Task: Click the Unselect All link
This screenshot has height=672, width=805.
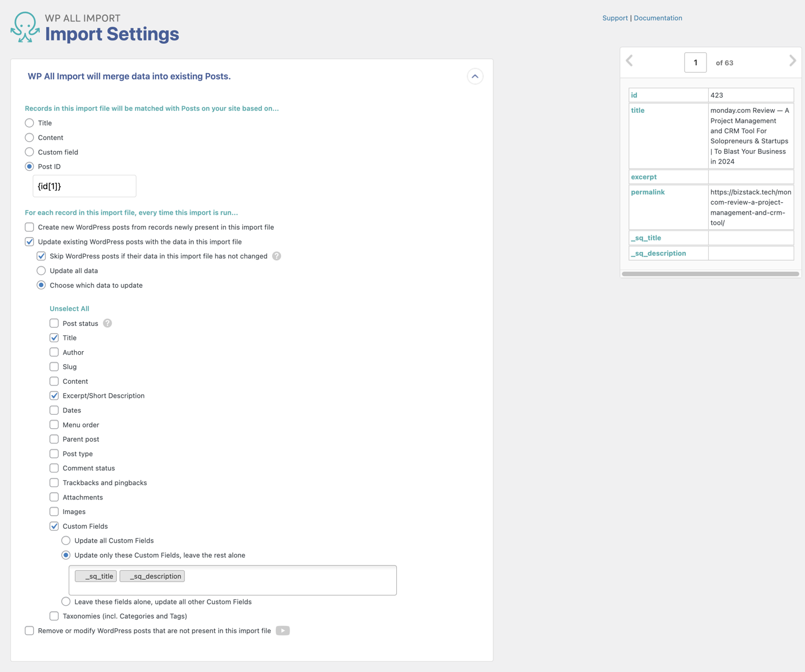Action: click(x=69, y=308)
